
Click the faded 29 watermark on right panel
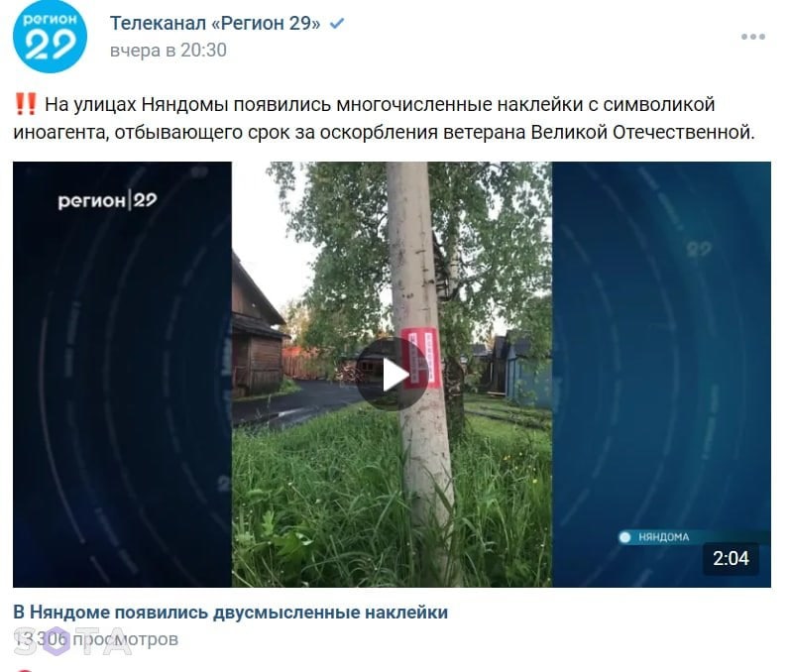tap(699, 249)
